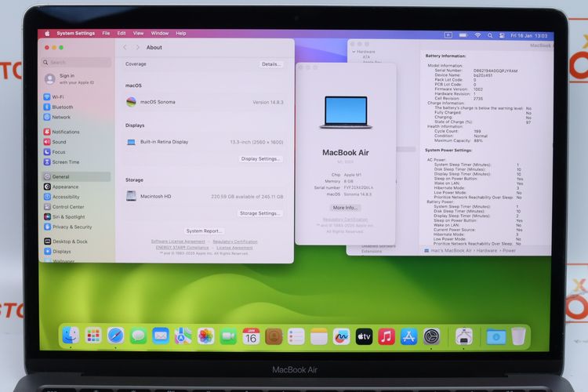Open the File menu
The image size is (588, 392).
click(x=106, y=34)
